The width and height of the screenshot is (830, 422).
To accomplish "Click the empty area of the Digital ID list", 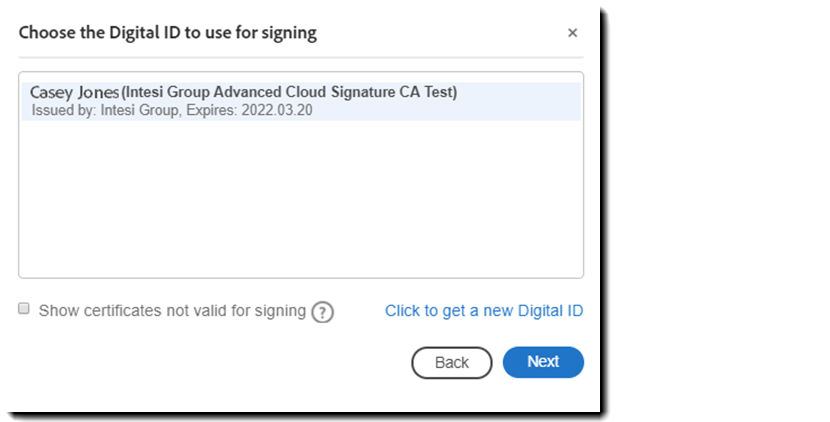I will [300, 200].
